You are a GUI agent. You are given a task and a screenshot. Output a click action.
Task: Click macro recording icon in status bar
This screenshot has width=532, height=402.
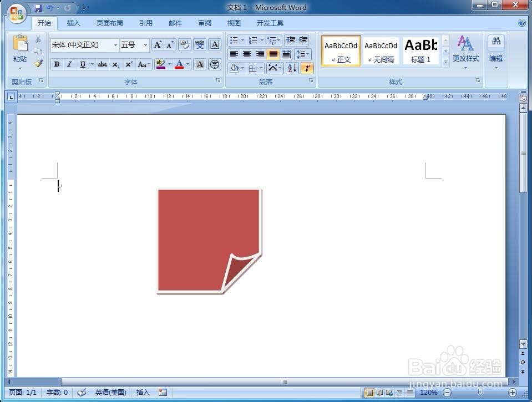click(163, 393)
